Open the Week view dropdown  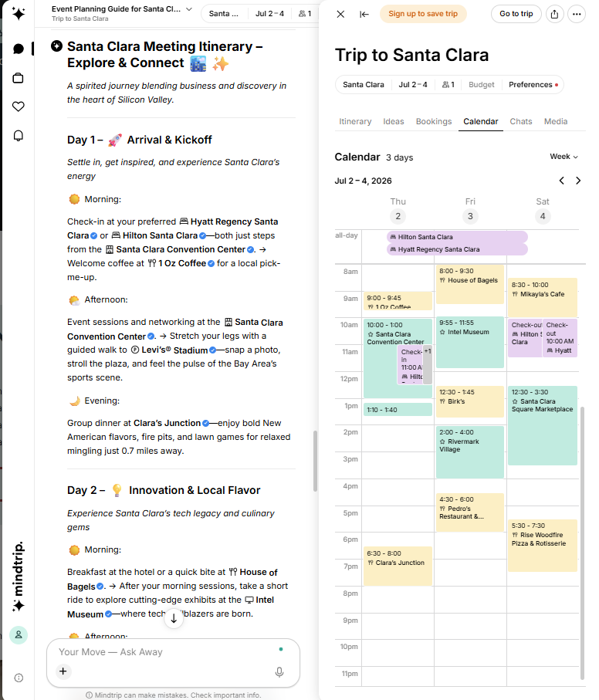click(563, 156)
